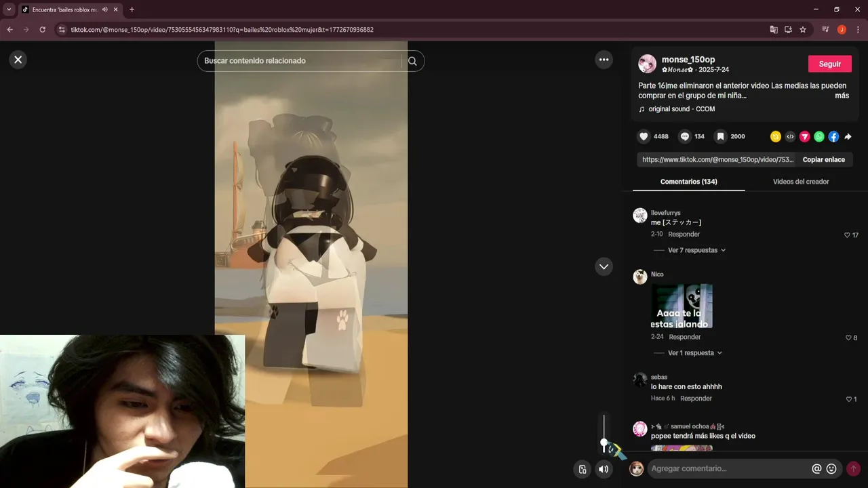Open comments via speech bubble icon
This screenshot has height=488, width=868.
(x=685, y=136)
